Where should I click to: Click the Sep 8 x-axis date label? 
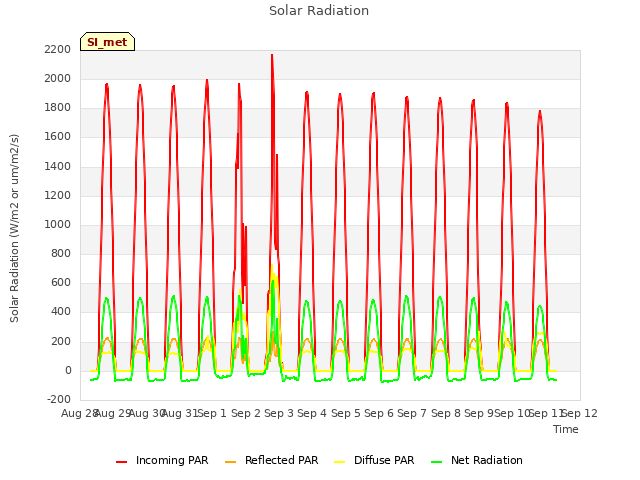click(446, 413)
